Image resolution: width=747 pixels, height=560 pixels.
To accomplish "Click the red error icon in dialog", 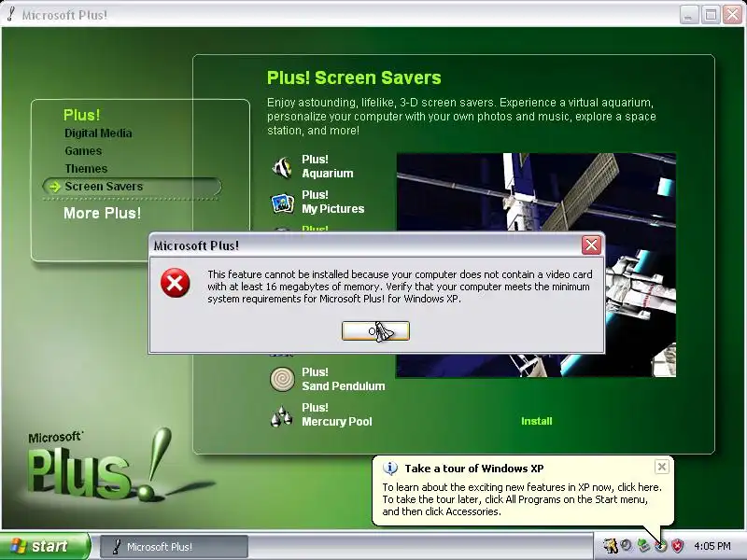I will coord(175,283).
